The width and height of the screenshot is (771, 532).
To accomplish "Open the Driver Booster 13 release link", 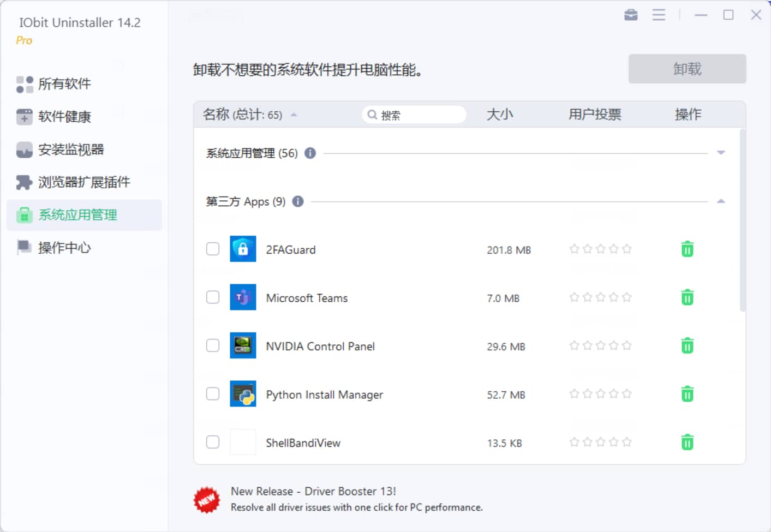I will 313,491.
